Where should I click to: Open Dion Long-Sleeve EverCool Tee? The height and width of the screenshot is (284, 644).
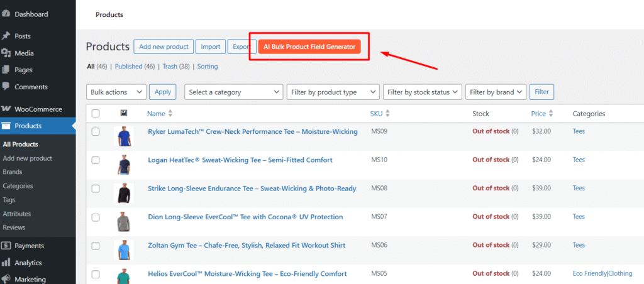[x=245, y=217]
